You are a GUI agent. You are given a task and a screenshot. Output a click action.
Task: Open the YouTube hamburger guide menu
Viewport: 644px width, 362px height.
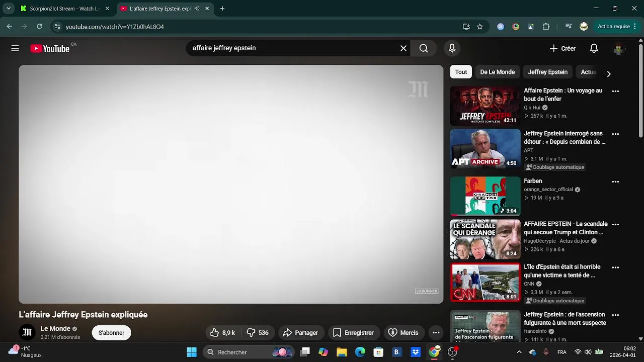coord(15,48)
